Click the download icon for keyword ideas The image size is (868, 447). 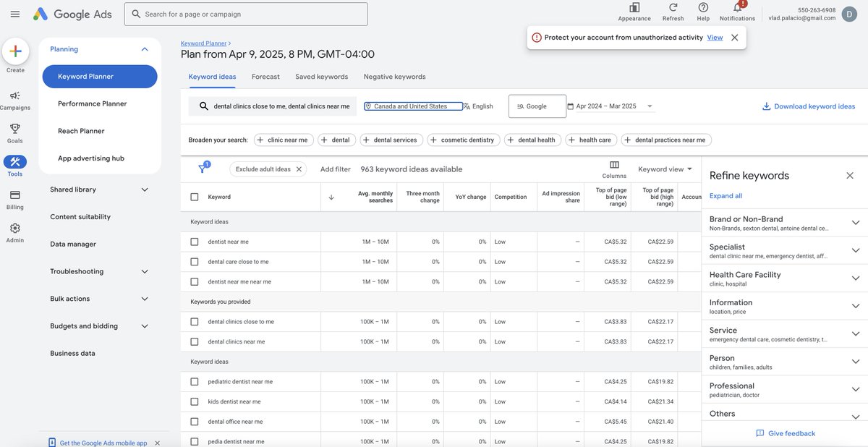[x=766, y=106]
